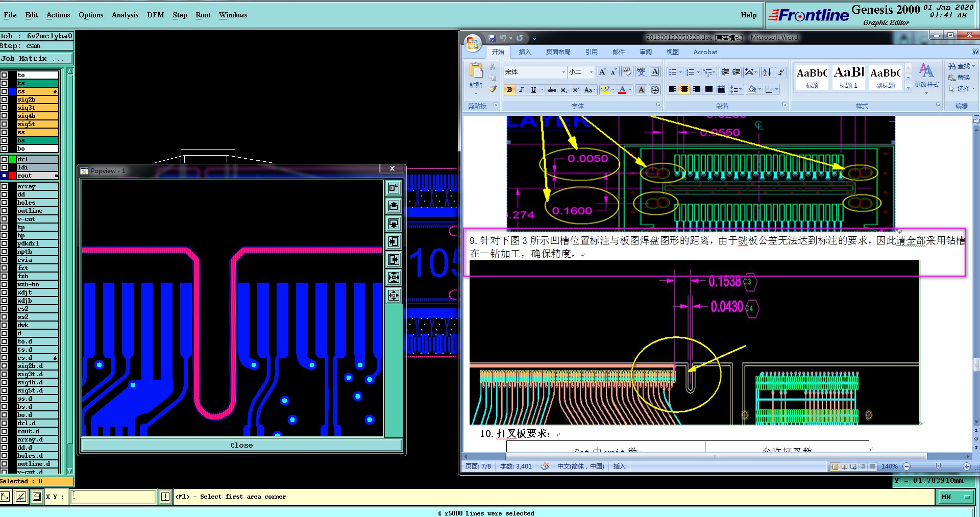Click the Save icon in Word title bar

click(x=492, y=38)
